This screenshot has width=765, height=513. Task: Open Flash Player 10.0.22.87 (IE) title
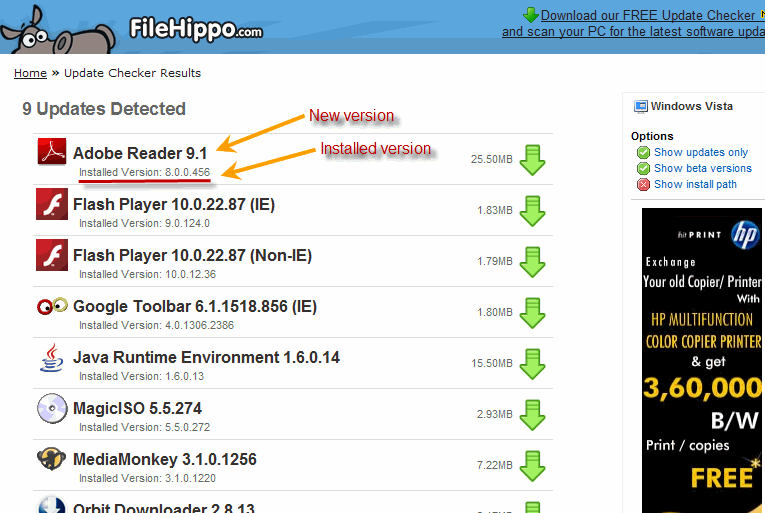tap(174, 205)
